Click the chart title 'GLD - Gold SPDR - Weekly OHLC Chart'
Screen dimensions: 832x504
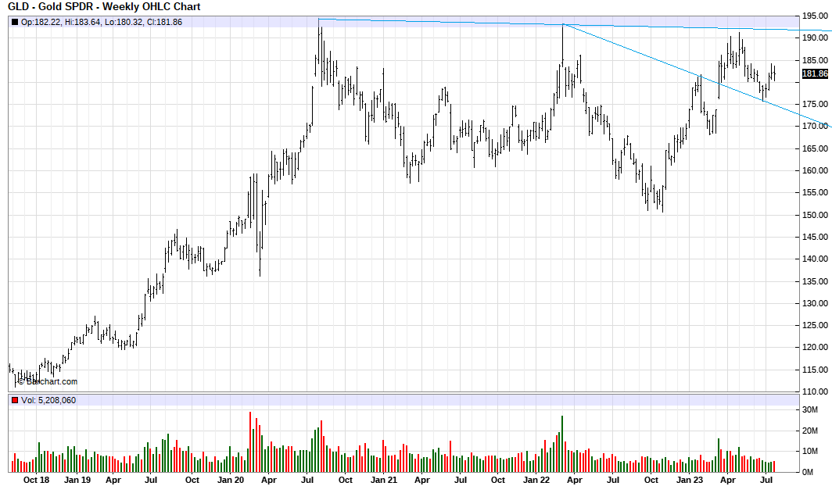pos(104,7)
